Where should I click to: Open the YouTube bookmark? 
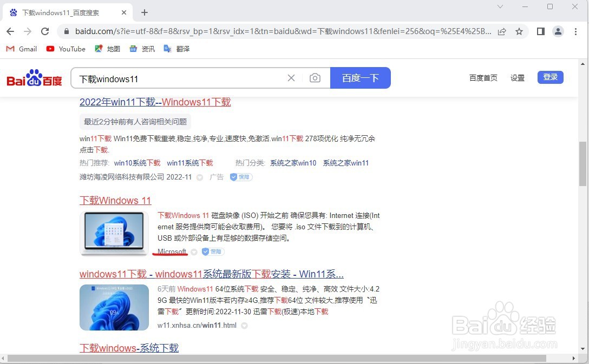66,49
